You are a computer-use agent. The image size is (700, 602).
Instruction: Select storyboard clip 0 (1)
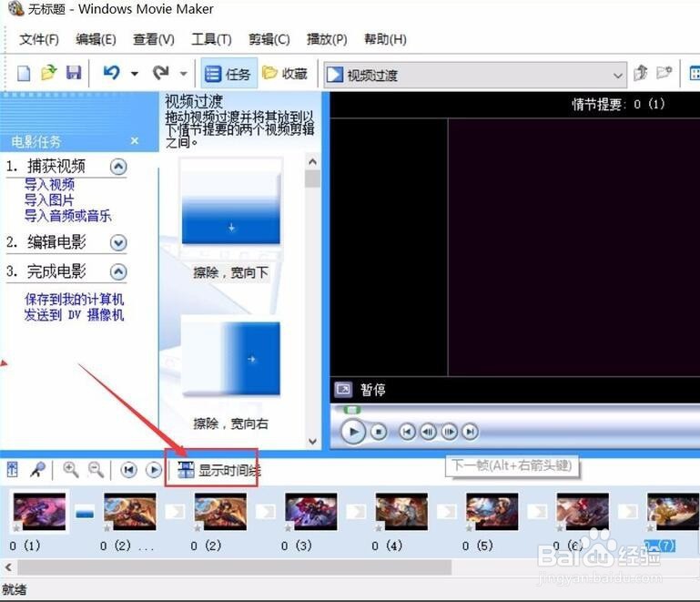click(x=40, y=512)
